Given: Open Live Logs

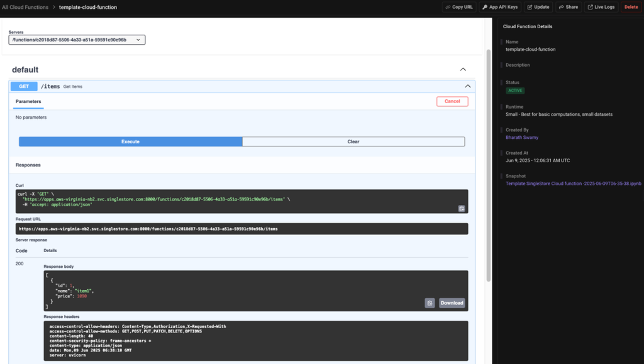Looking at the screenshot, I should point(601,7).
